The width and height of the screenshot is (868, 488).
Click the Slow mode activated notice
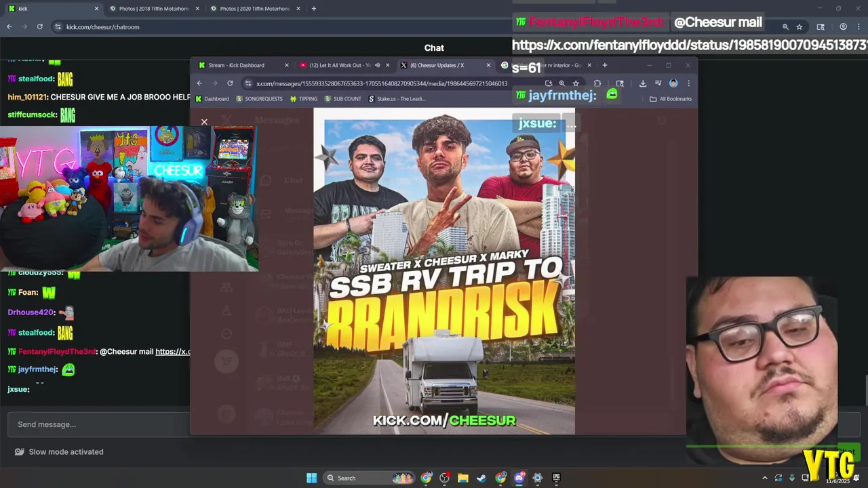pyautogui.click(x=59, y=451)
